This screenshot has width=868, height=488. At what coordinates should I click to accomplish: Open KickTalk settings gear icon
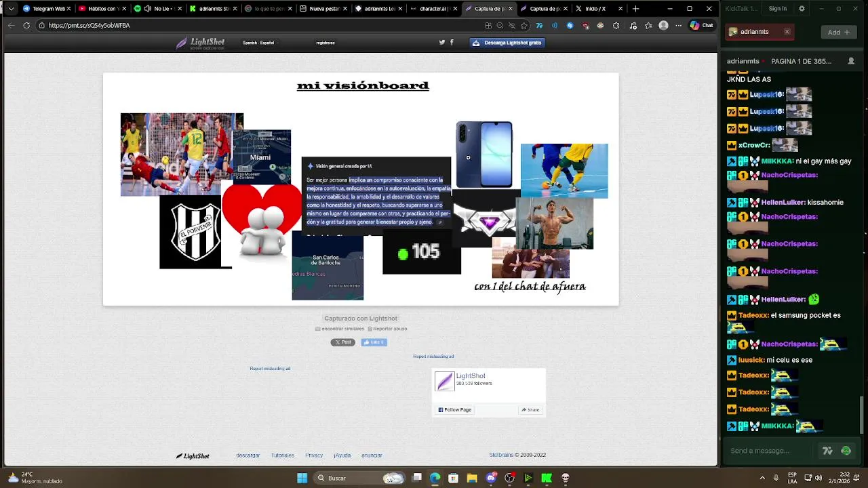(802, 9)
